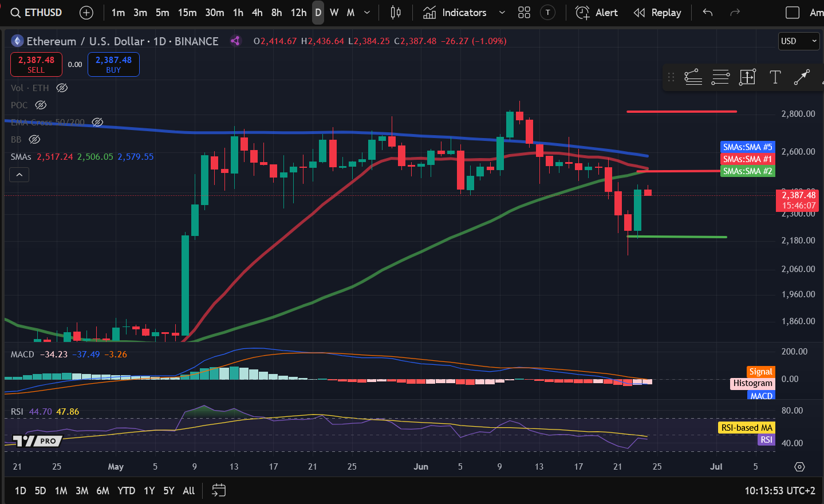The width and height of the screenshot is (824, 504).
Task: Toggle visibility of POC indicator
Action: (x=41, y=105)
